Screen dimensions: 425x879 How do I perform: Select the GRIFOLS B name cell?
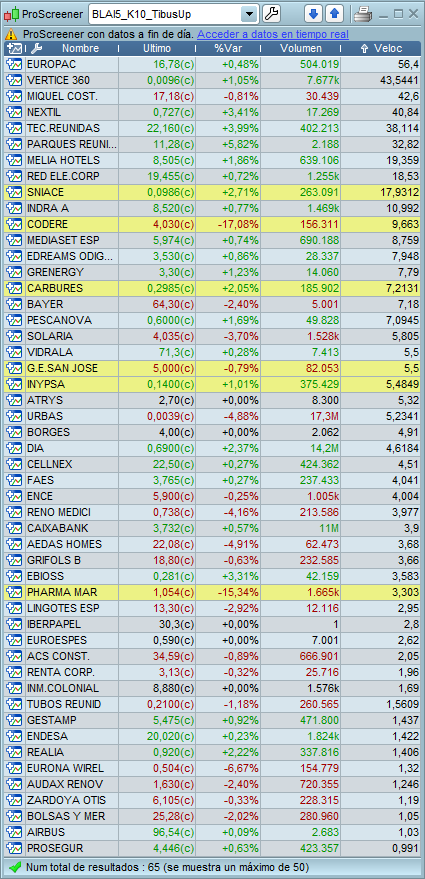click(x=72, y=560)
